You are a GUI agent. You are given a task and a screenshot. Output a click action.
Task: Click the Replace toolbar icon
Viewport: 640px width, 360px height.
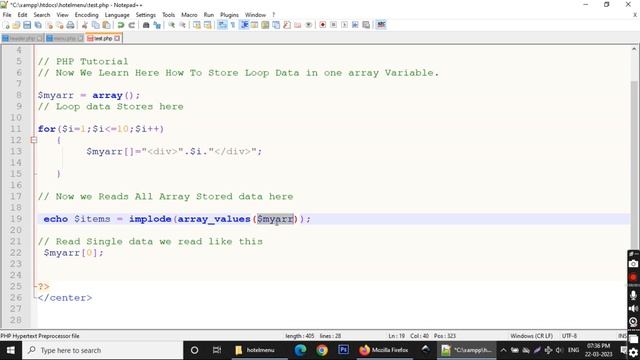point(157,25)
